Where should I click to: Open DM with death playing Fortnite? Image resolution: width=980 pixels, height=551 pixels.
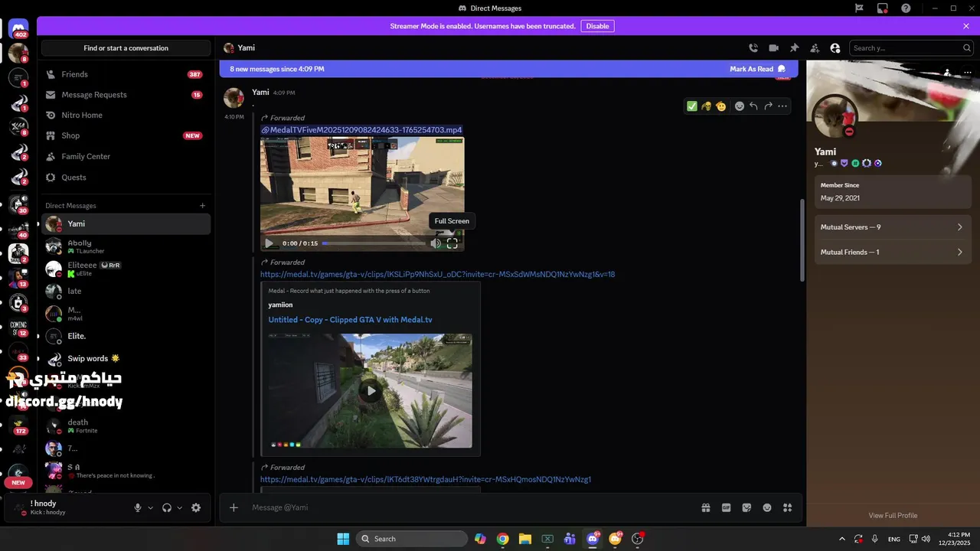click(x=126, y=425)
